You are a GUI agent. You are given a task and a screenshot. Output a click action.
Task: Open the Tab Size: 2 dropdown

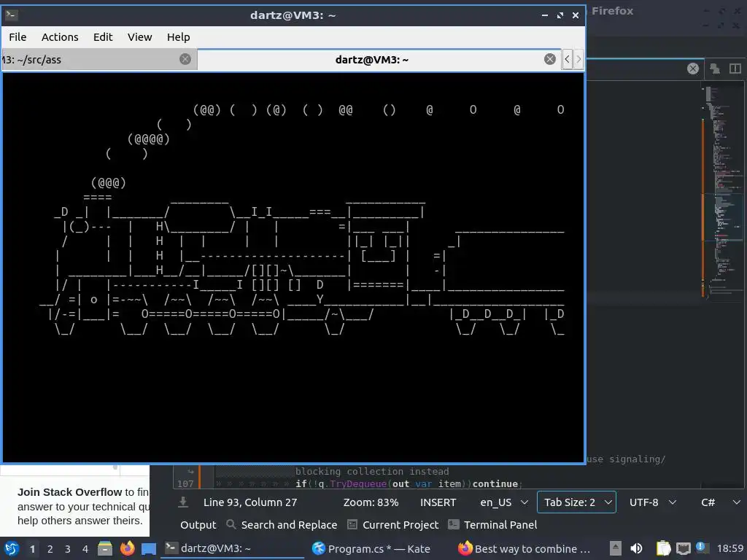coord(576,502)
